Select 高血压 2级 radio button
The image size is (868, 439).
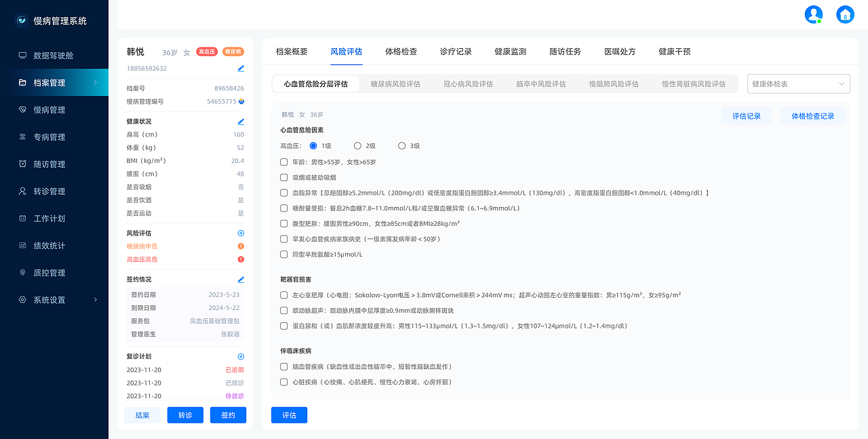click(x=357, y=146)
